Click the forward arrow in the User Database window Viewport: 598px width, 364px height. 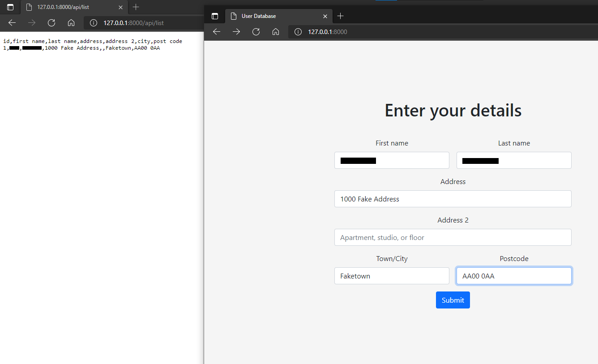tap(236, 31)
